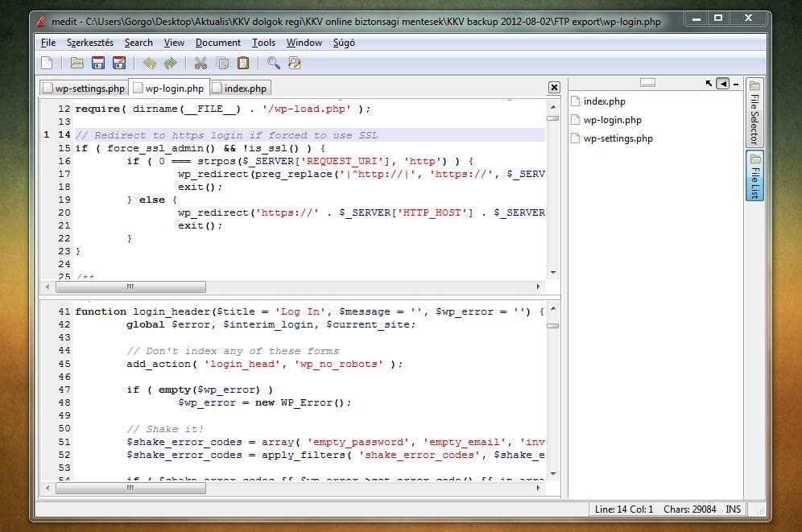Open Find with the magnifier icon
This screenshot has height=532, width=802.
click(273, 63)
